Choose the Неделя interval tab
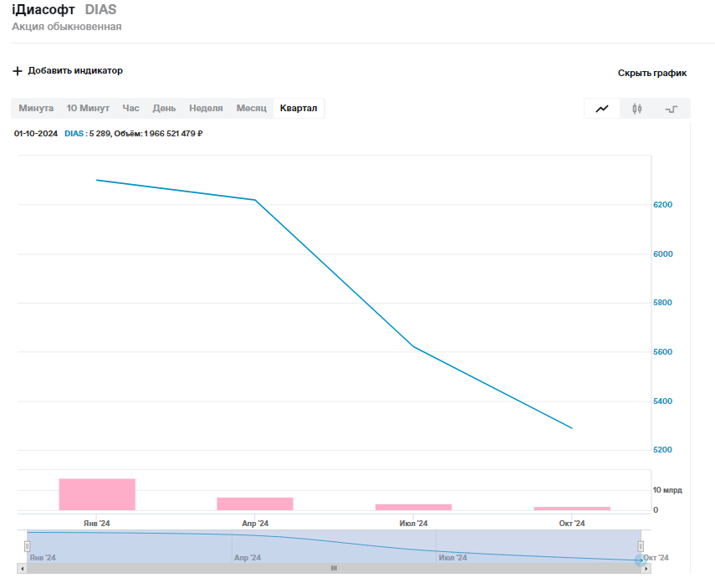The image size is (715, 588). pos(206,108)
